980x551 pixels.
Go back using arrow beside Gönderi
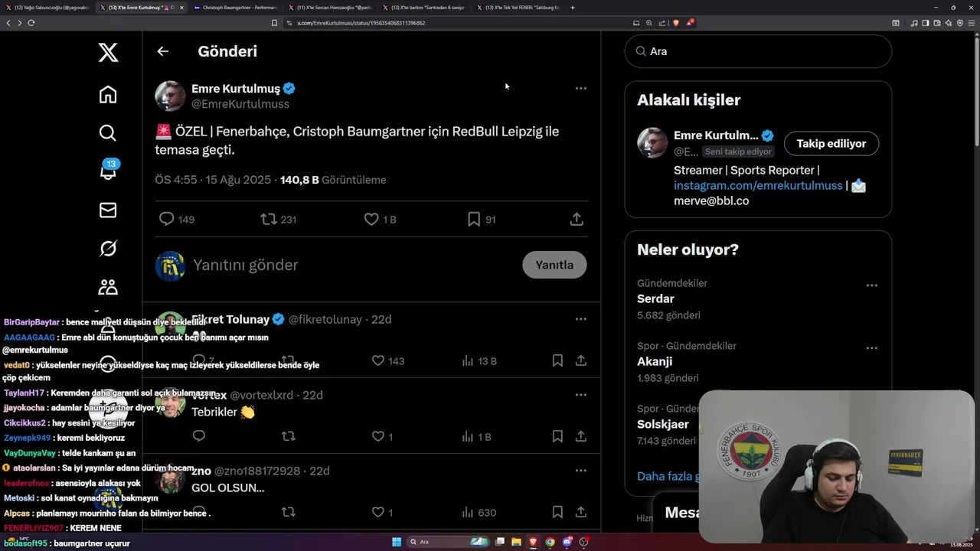point(162,51)
